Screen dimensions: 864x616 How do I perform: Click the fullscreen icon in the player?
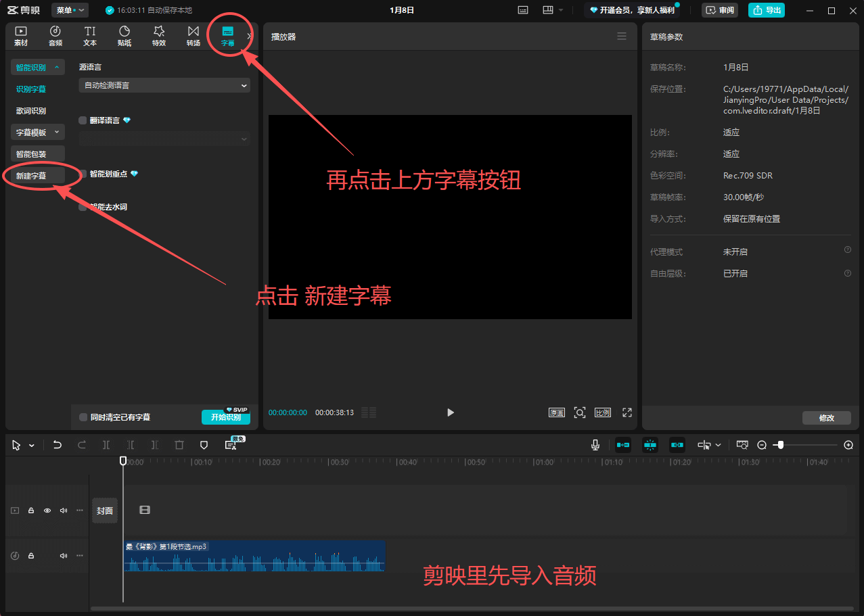[x=627, y=412]
